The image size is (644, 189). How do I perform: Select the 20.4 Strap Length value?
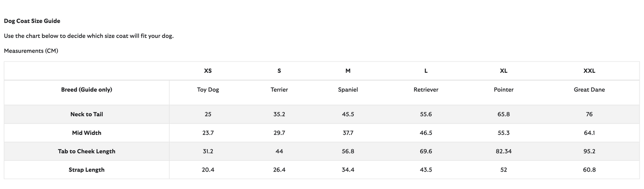tap(208, 170)
